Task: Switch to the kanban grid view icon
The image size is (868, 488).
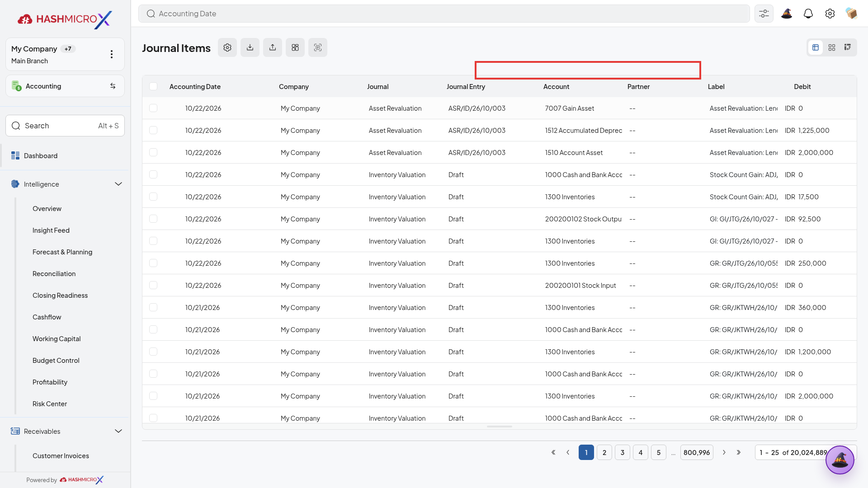Action: (832, 47)
